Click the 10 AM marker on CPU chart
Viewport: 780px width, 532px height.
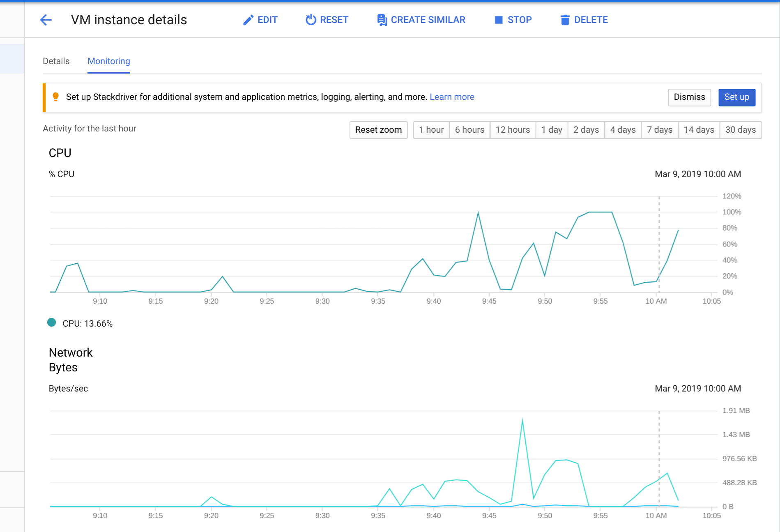pos(656,301)
